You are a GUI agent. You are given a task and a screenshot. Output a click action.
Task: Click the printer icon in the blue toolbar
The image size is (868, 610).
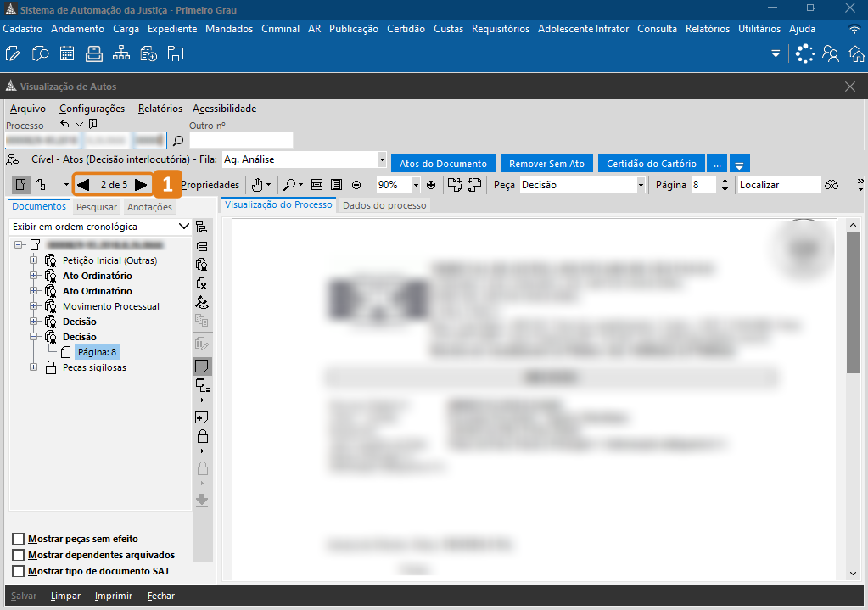click(94, 53)
